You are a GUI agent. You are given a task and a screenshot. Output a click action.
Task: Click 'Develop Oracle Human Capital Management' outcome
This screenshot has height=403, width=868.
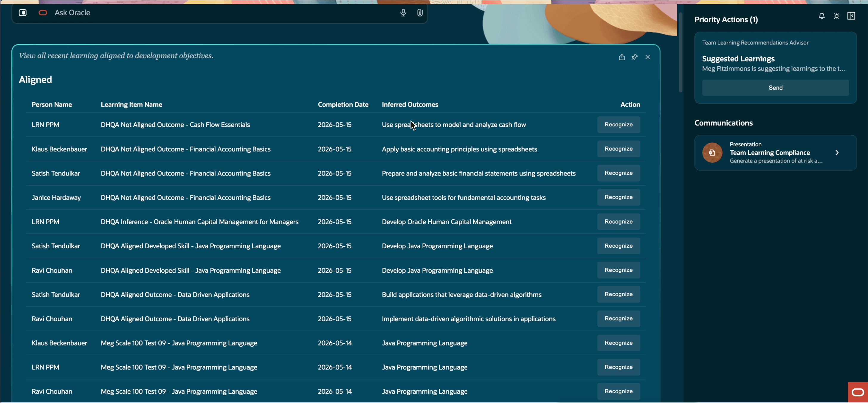tap(447, 222)
